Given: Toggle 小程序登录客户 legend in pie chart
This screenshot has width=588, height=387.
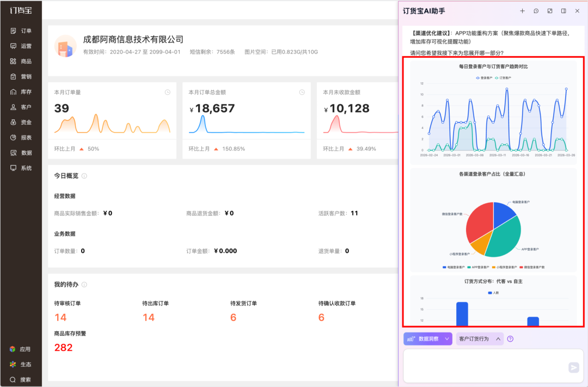Looking at the screenshot, I should [504, 267].
